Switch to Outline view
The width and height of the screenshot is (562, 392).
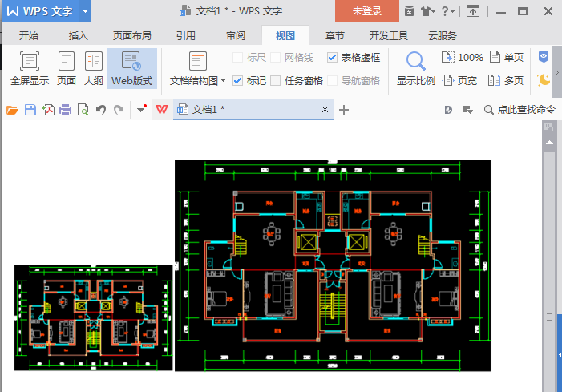click(93, 68)
